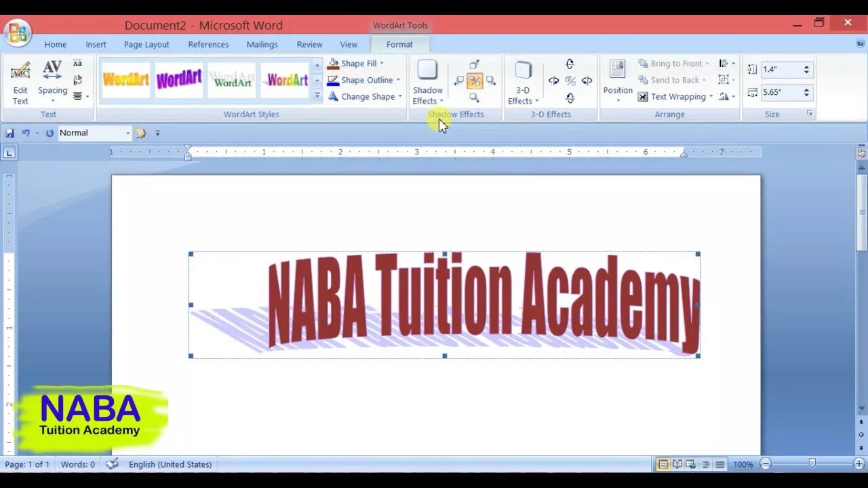Open the References tab

208,44
